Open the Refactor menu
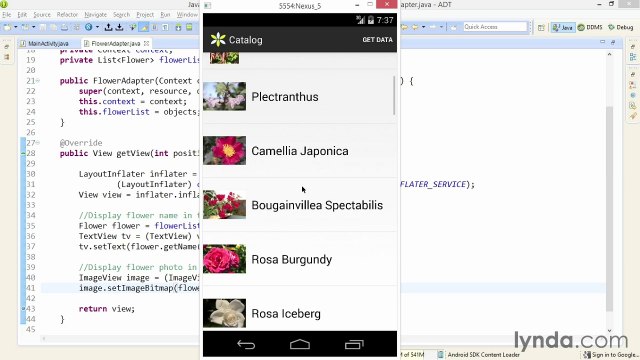640x360 pixels. [67, 15]
